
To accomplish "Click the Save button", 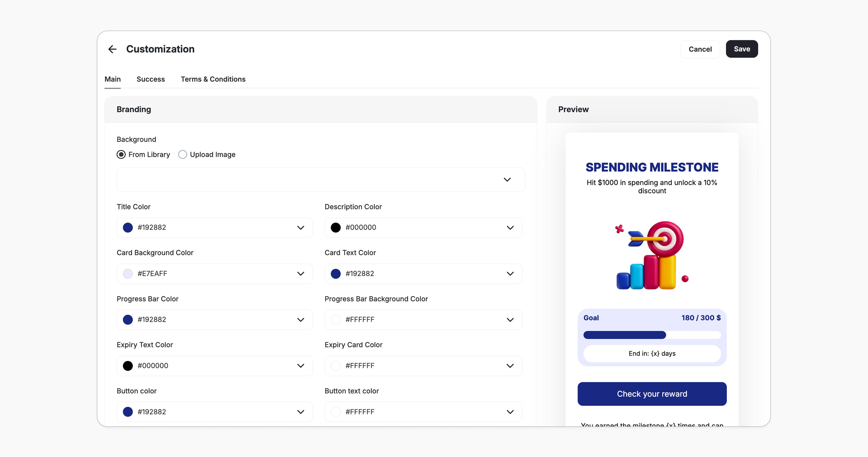I will click(x=742, y=49).
